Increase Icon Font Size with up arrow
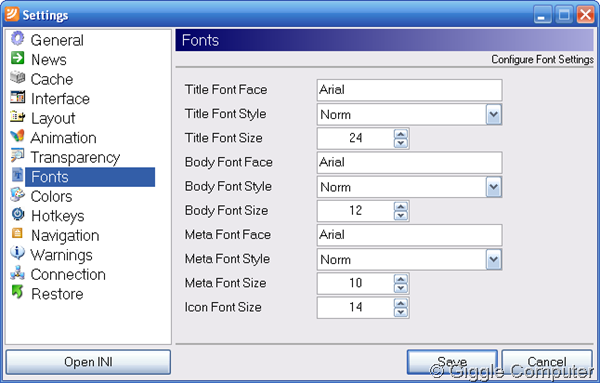Image resolution: width=600 pixels, height=383 pixels. tap(401, 303)
